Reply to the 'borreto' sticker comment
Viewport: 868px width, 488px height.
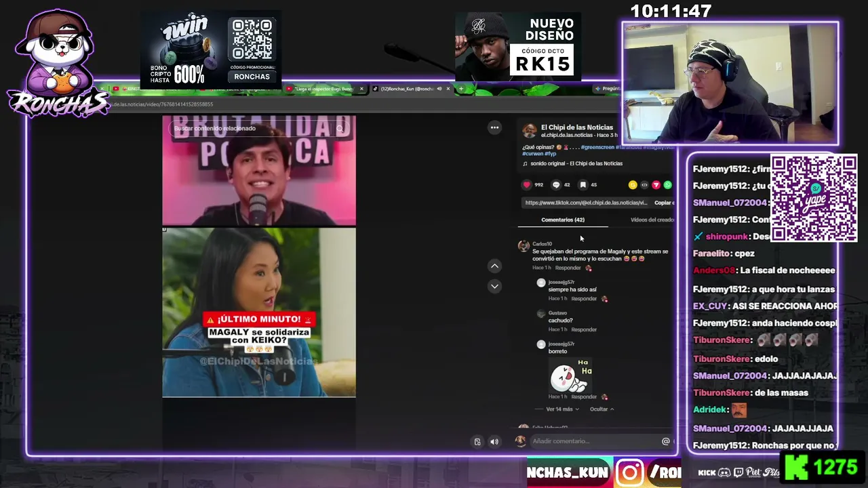584,397
